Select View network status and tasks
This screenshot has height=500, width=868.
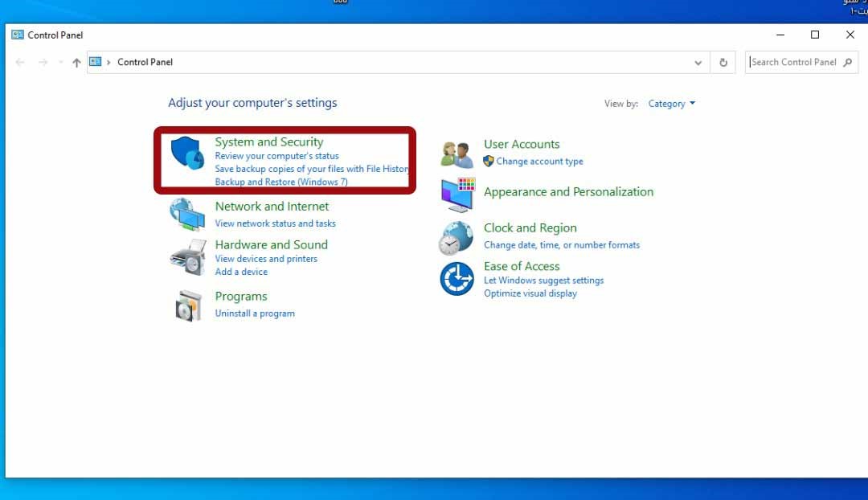[x=275, y=223]
